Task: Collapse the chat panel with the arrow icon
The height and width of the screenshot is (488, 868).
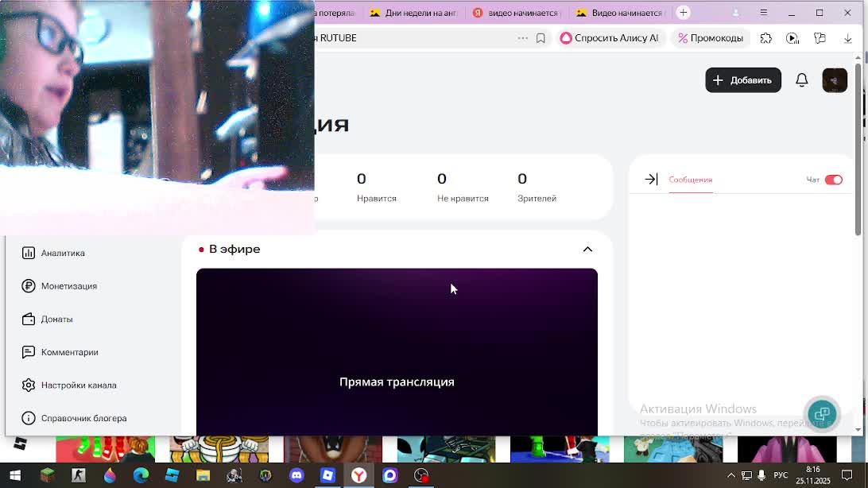Action: [x=651, y=180]
